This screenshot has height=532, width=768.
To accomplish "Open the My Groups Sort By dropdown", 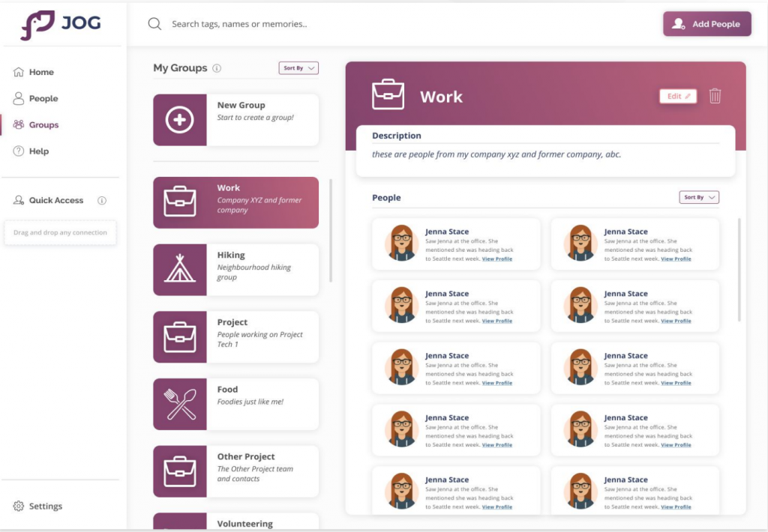I will 298,68.
